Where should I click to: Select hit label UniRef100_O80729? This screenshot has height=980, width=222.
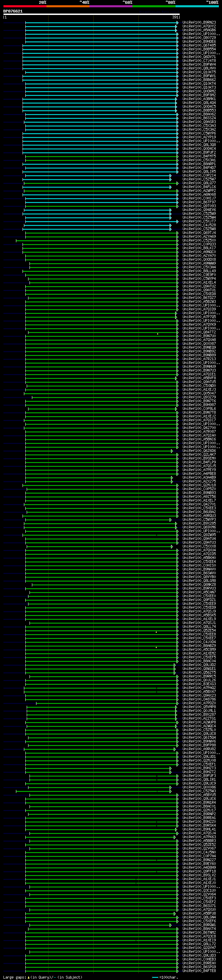(199, 38)
